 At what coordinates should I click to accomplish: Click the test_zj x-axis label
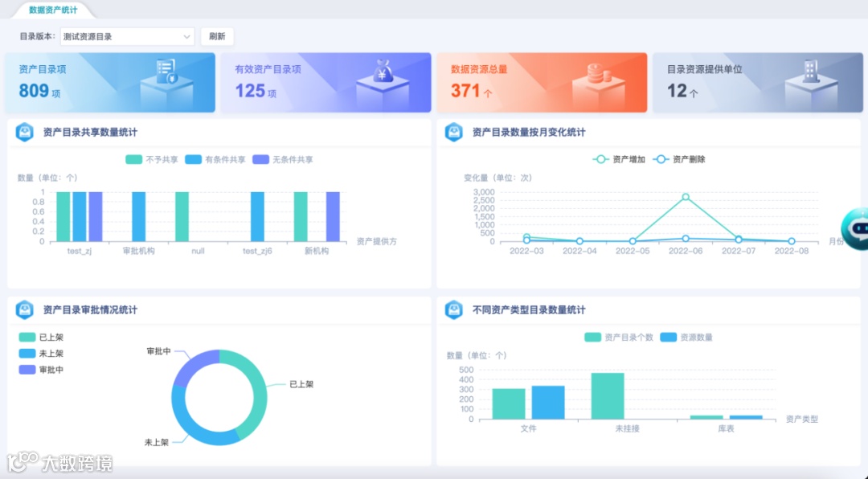79,251
